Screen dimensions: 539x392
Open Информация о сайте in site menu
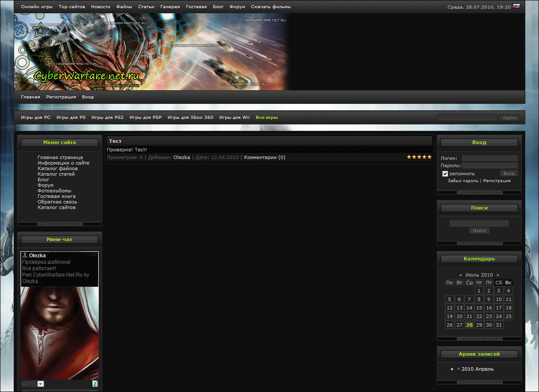(63, 163)
